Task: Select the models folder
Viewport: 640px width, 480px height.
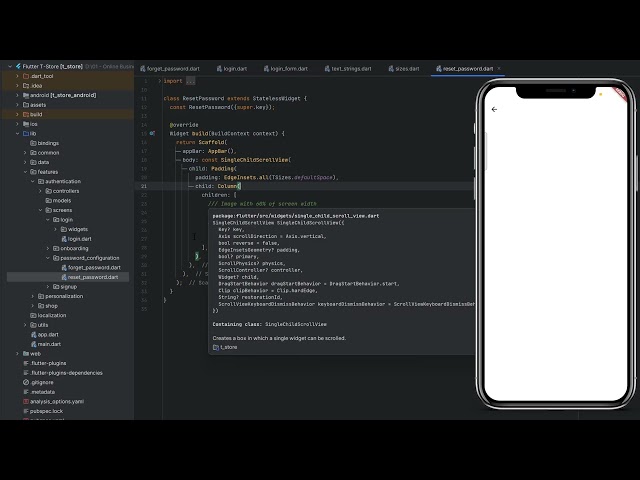Action: (58, 200)
